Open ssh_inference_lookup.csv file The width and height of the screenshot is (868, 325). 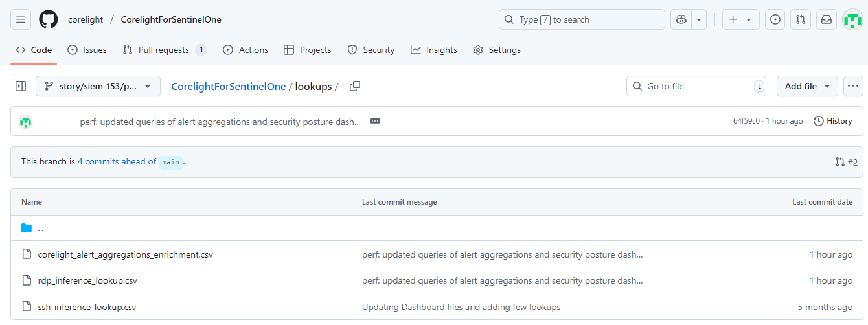[x=87, y=307]
